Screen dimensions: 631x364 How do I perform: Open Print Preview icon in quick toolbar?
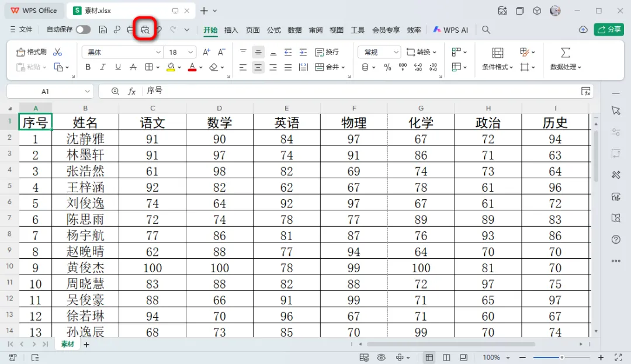coord(145,30)
